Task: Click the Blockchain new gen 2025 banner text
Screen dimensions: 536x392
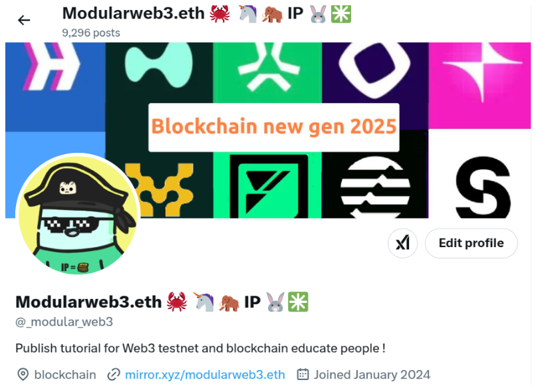Action: (274, 127)
